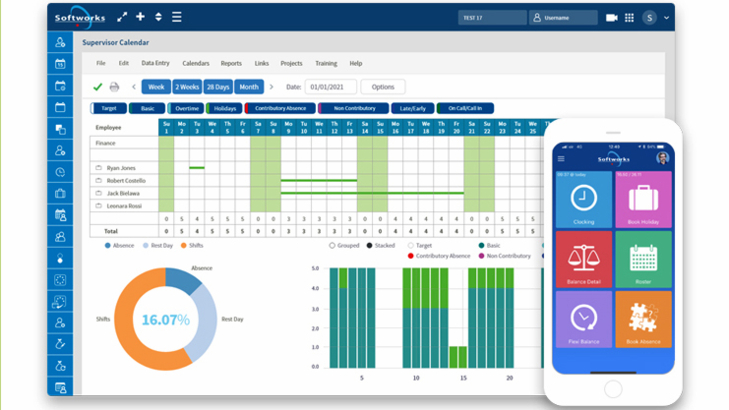Open the apps grid icon
This screenshot has height=410, width=729.
tap(629, 17)
